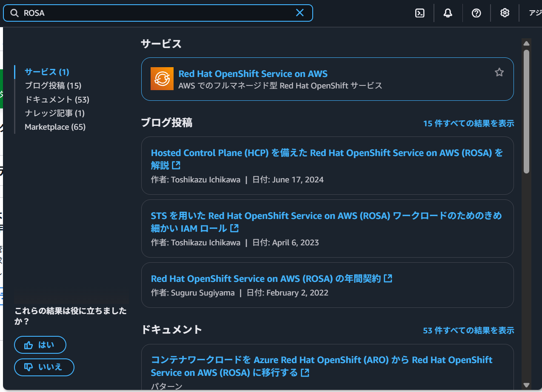The height and width of the screenshot is (392, 542).
Task: Click external link icon after 解説
Action: (176, 165)
